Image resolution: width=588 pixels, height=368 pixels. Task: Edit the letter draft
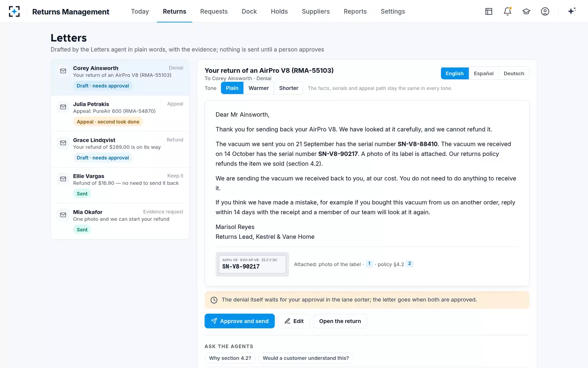coord(294,321)
